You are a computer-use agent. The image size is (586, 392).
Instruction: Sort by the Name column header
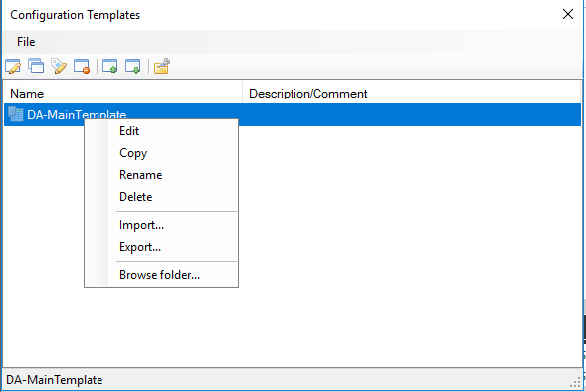(122, 94)
